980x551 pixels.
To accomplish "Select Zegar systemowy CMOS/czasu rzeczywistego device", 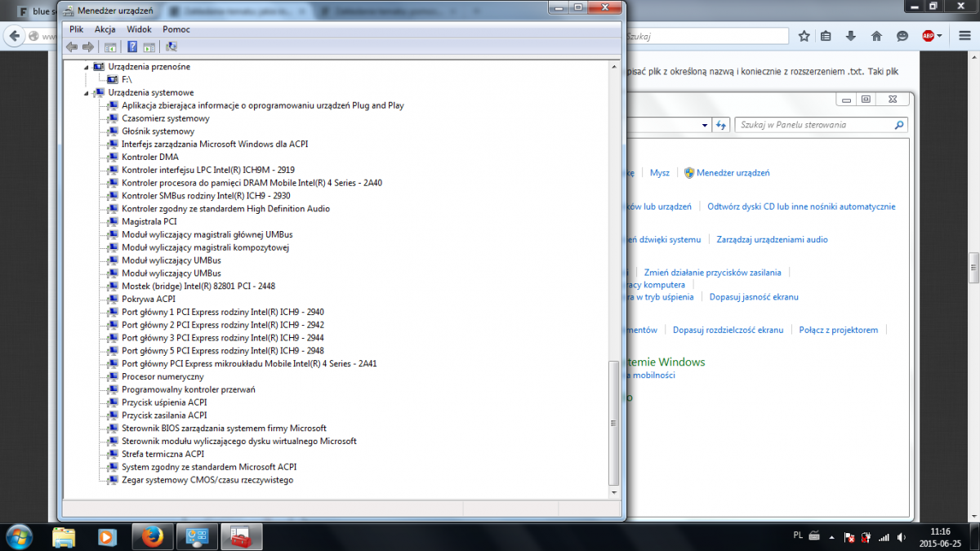I will tap(207, 480).
